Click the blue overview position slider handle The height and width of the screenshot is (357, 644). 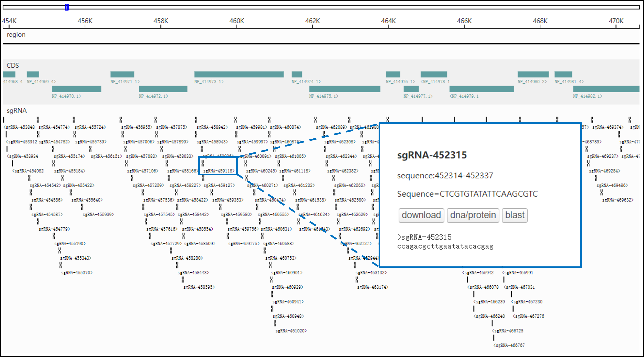[x=67, y=7]
